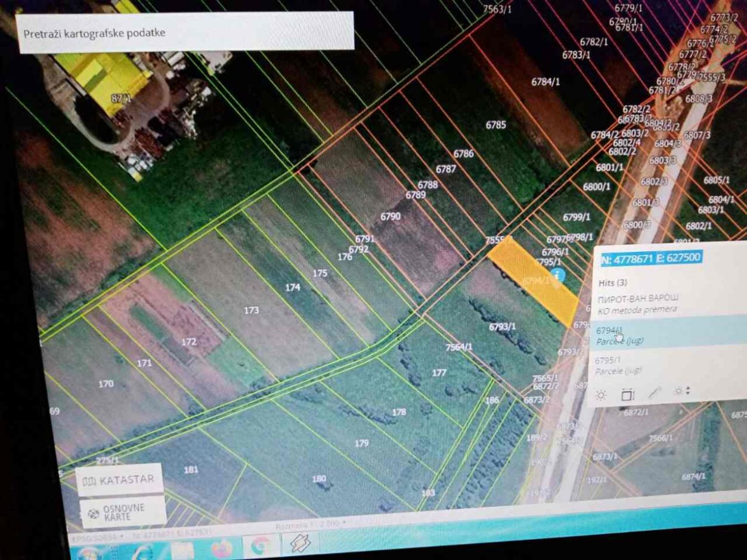Open Google Chrome from the taskbar
This screenshot has height=560, width=747.
point(261,546)
